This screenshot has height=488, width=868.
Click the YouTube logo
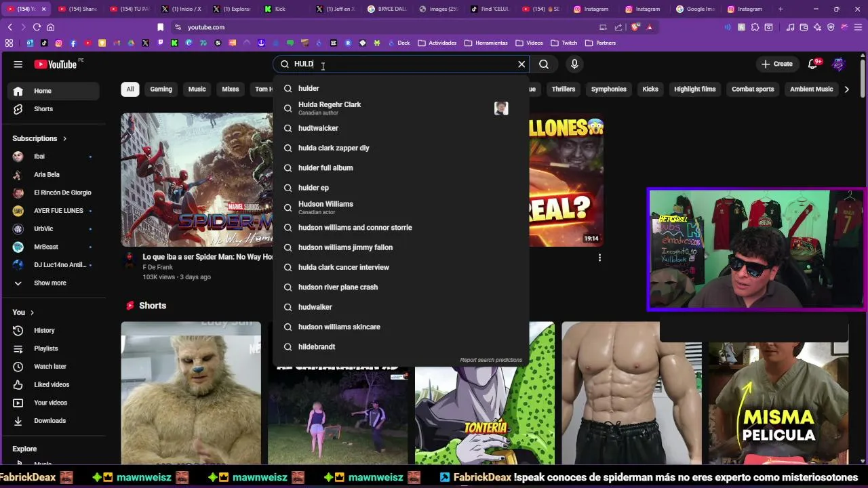point(56,64)
